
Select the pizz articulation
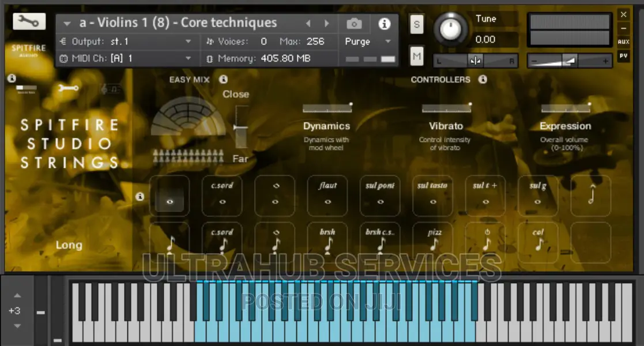[432, 242]
